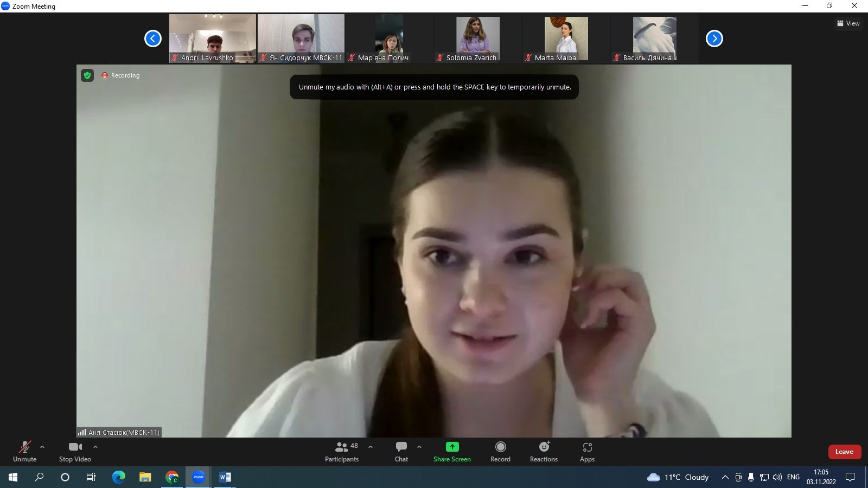Open Cortana circle in taskbar

pos(65,477)
